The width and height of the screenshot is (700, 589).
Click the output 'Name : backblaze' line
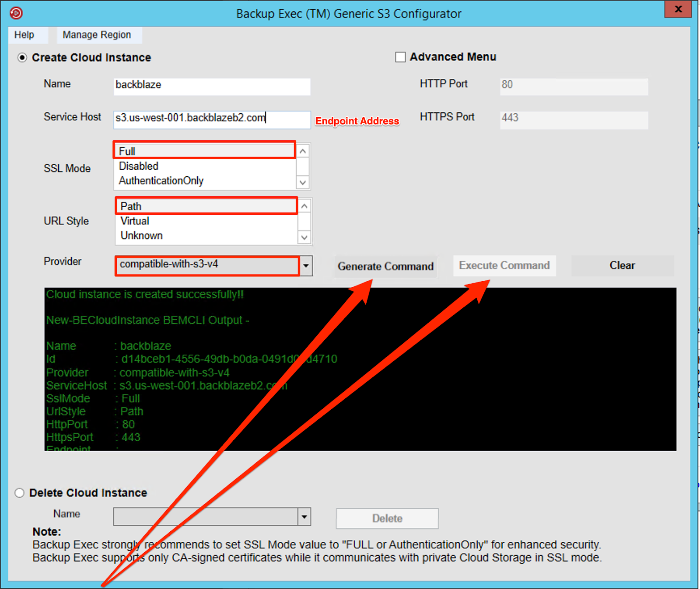(x=108, y=346)
